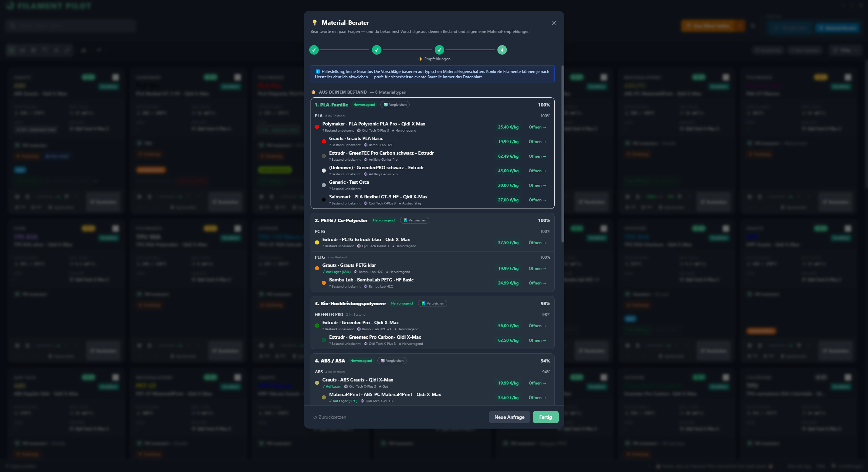This screenshot has width=868, height=472.
Task: Click olive swatch of ABS Grauts
Action: pyautogui.click(x=317, y=383)
